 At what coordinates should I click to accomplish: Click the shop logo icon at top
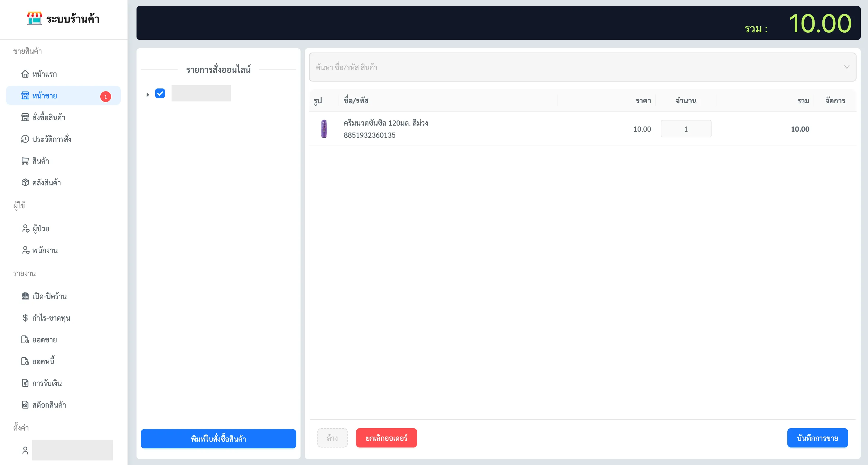[34, 18]
